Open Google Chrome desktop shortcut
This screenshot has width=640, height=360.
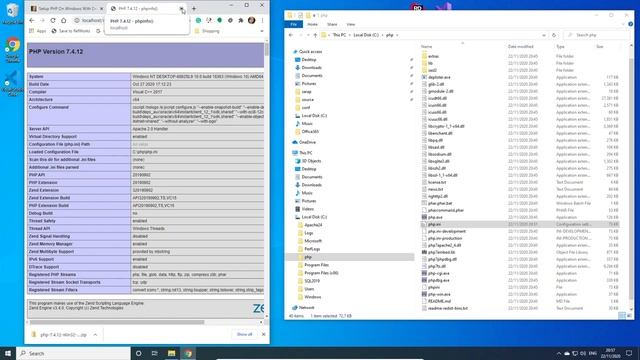point(13,50)
